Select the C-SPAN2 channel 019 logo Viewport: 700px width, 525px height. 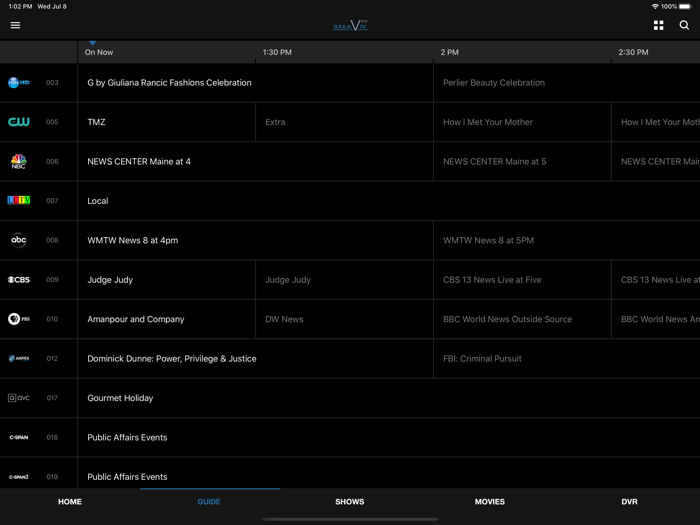tap(19, 477)
